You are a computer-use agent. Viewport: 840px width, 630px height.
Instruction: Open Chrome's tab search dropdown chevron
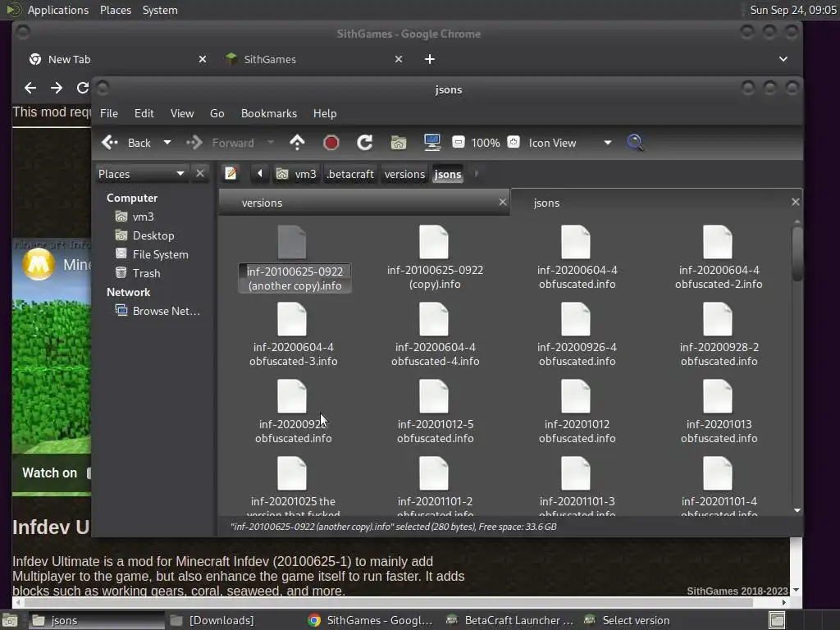783,59
